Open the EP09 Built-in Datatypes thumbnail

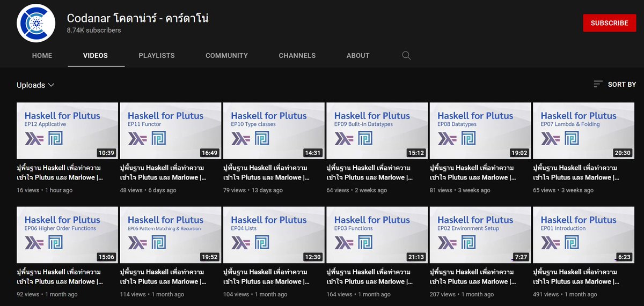pos(377,131)
